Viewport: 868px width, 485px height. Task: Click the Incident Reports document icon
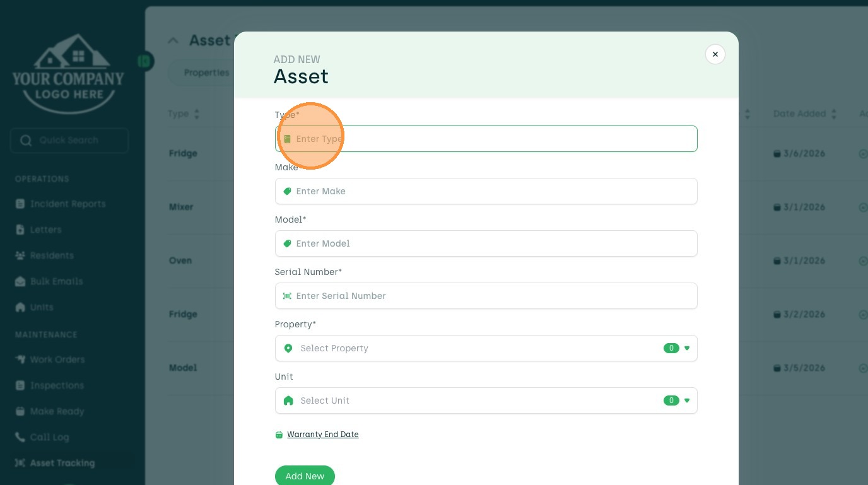pos(20,204)
